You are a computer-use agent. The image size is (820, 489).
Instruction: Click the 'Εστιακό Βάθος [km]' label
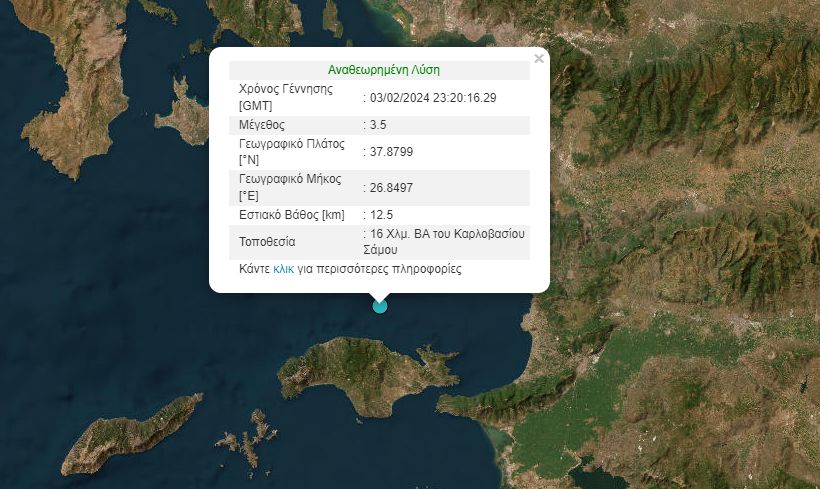pyautogui.click(x=290, y=214)
